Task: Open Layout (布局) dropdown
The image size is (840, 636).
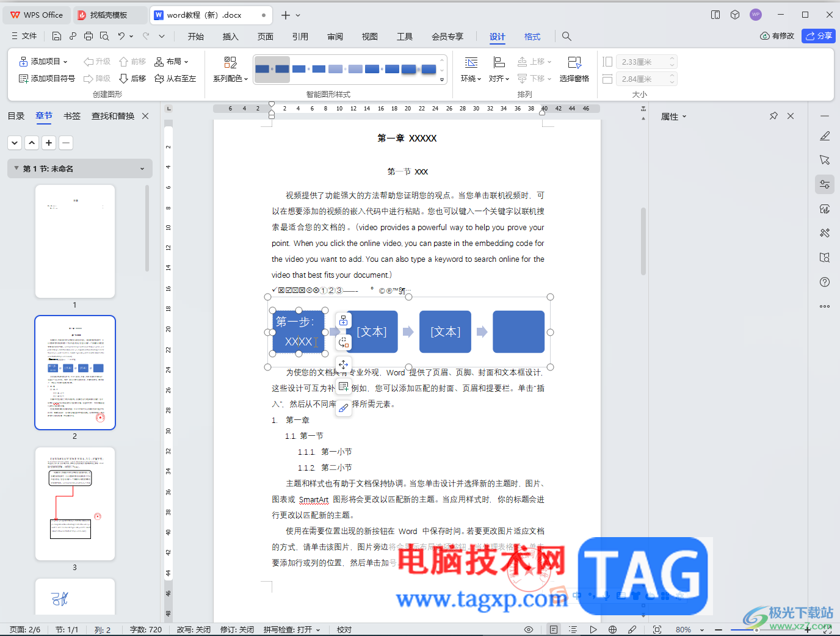Action: (x=172, y=62)
